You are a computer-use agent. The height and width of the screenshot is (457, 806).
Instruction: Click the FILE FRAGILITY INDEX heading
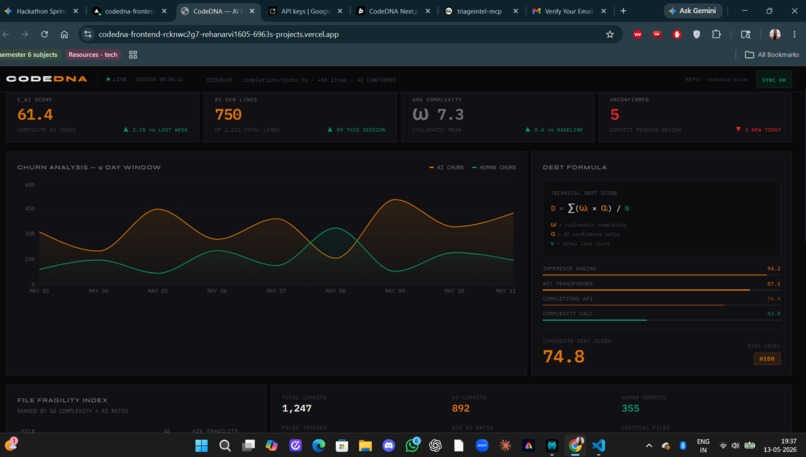click(62, 400)
